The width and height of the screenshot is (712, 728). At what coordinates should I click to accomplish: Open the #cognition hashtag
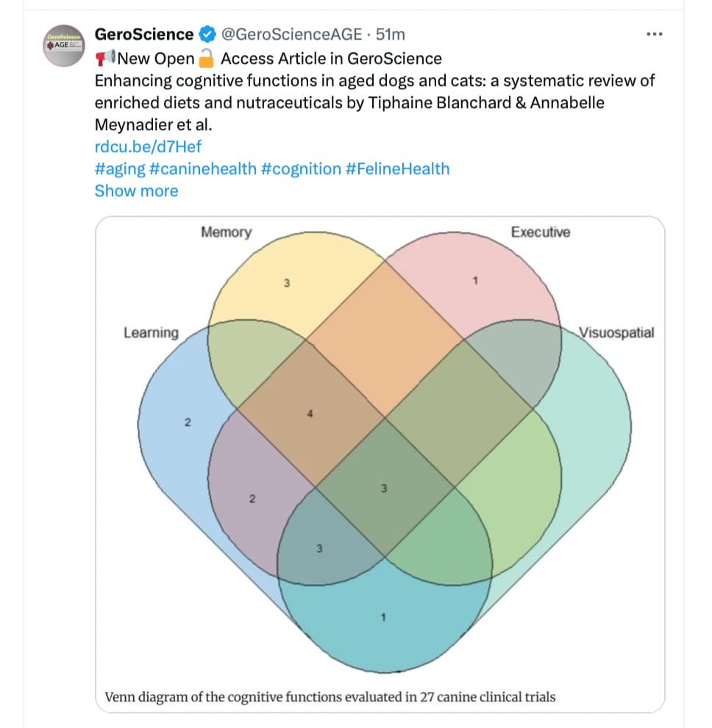click(301, 169)
